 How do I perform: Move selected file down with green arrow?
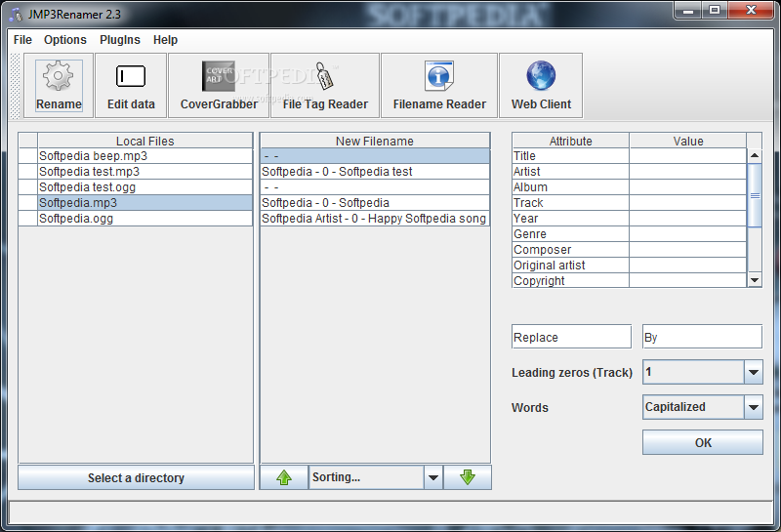tap(468, 477)
